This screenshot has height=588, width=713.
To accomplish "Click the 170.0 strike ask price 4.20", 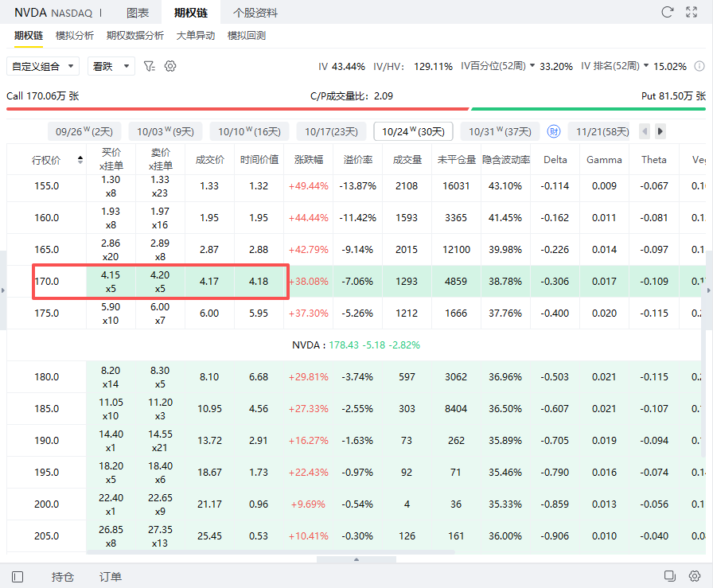I will [x=160, y=275].
